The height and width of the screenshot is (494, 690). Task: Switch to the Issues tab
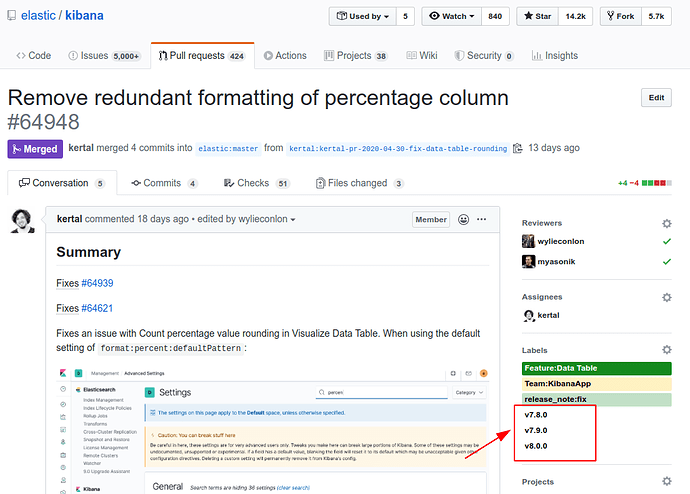[104, 56]
